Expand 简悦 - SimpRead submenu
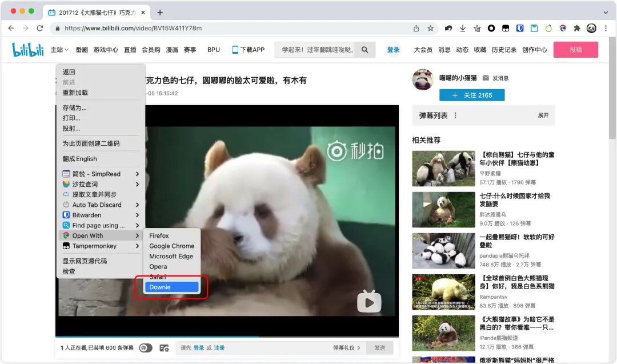The height and width of the screenshot is (364, 617). (101, 174)
